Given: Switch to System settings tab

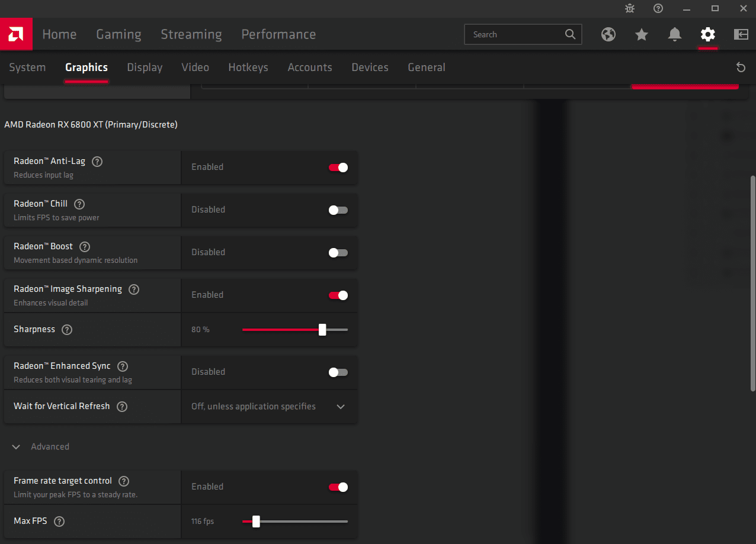Looking at the screenshot, I should [27, 67].
